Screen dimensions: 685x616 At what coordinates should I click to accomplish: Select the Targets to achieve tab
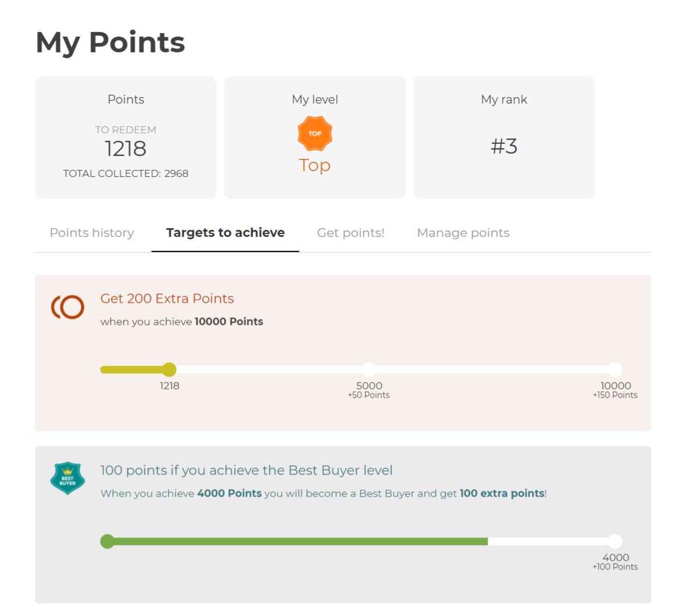pyautogui.click(x=225, y=233)
